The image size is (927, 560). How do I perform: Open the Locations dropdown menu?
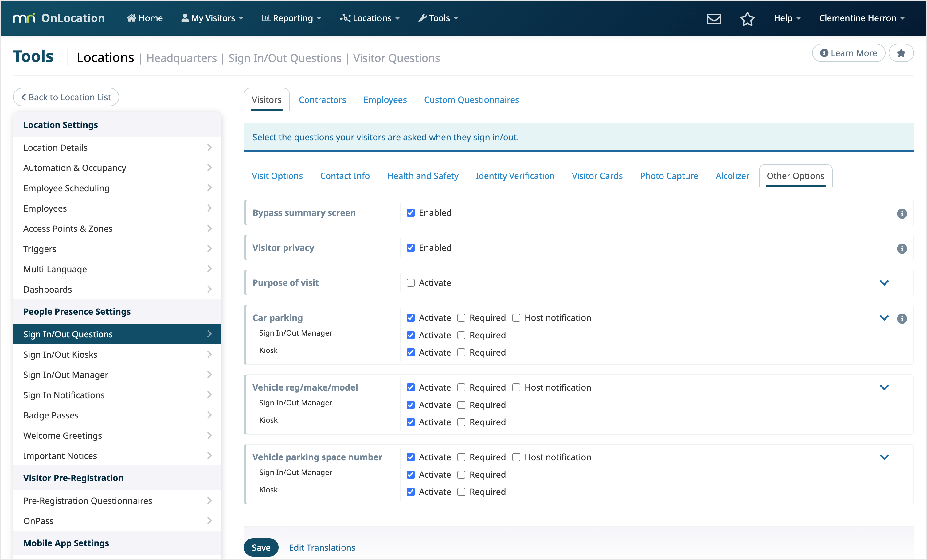click(x=370, y=18)
